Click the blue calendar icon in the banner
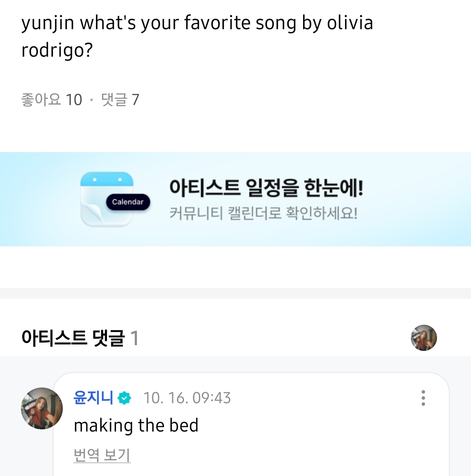Image resolution: width=471 pixels, height=476 pixels. (107, 199)
